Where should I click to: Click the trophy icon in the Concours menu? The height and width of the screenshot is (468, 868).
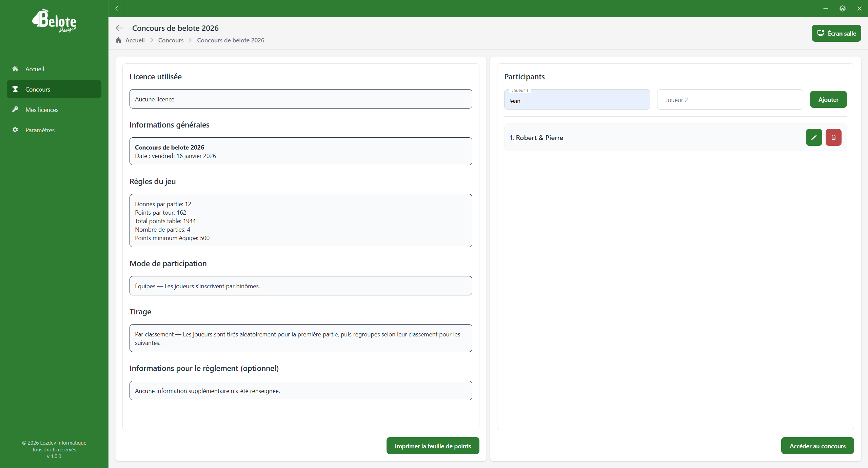pos(15,89)
